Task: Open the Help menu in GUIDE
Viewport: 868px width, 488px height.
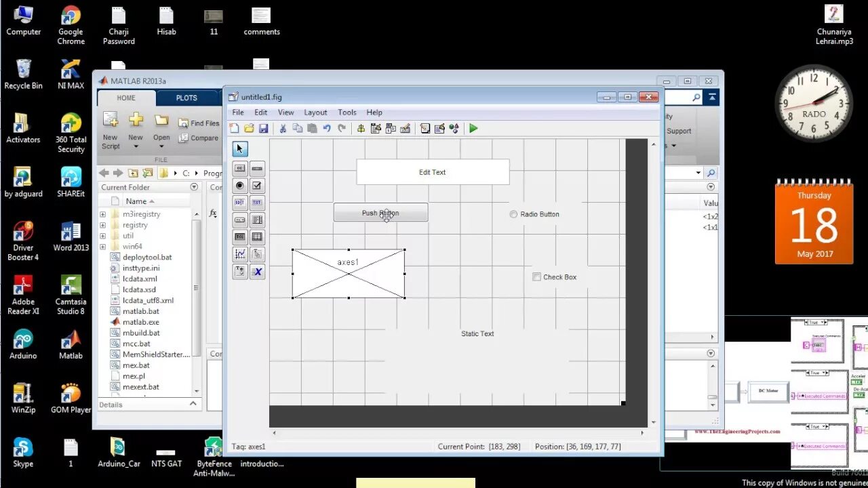Action: (374, 113)
